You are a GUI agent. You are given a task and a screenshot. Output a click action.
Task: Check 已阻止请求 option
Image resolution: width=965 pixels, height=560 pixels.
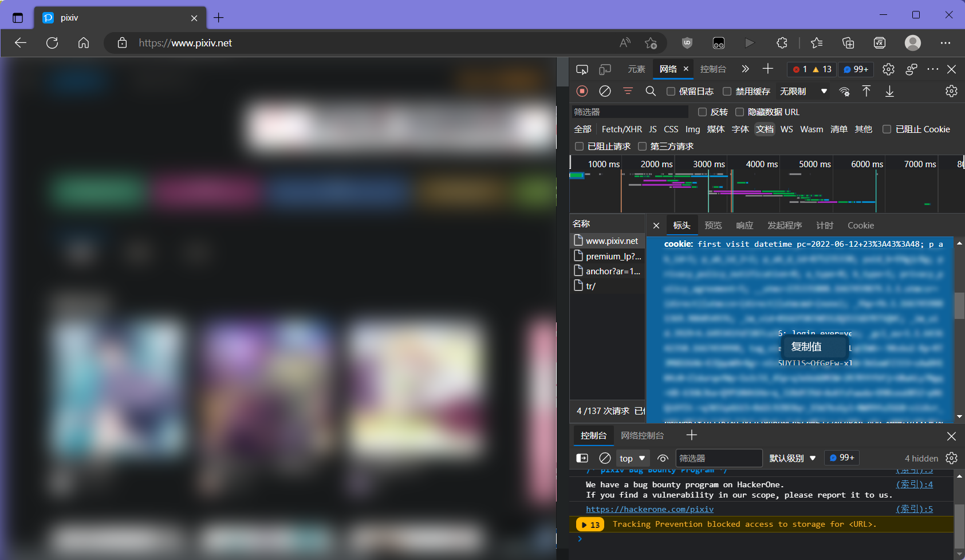pyautogui.click(x=580, y=147)
